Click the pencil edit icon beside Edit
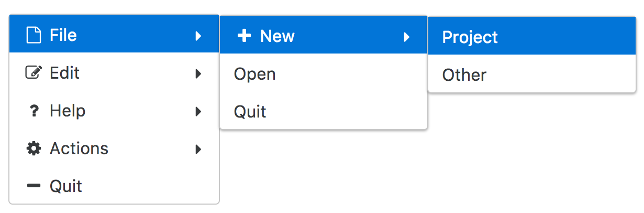Image resolution: width=644 pixels, height=213 pixels. click(x=34, y=73)
